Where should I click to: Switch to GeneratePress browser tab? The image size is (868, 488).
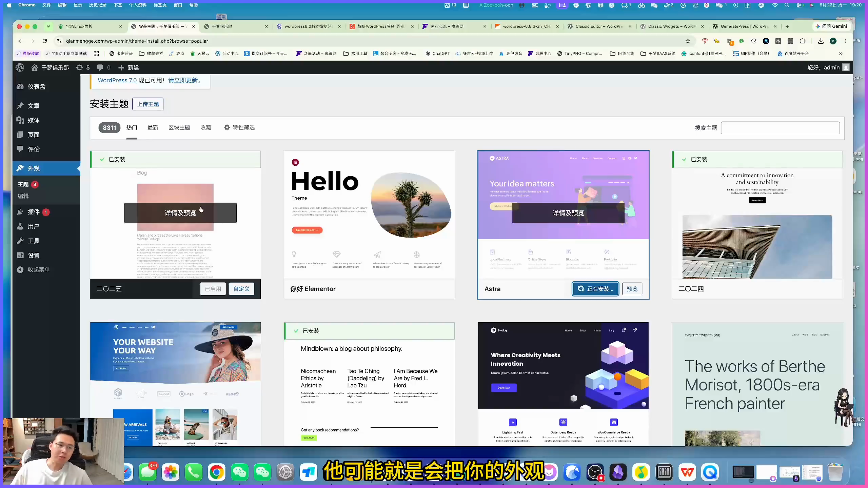click(x=744, y=26)
